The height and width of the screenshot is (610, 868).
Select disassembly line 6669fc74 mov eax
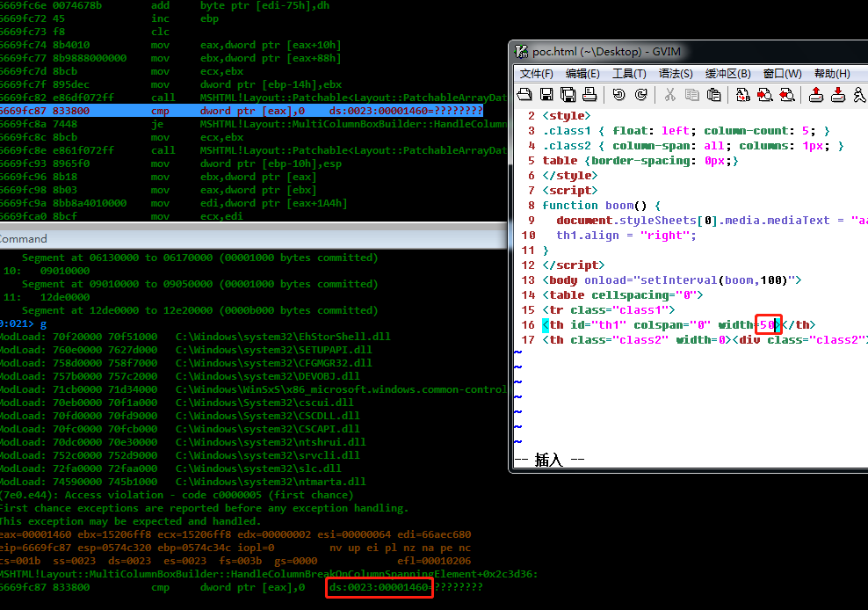pyautogui.click(x=170, y=45)
